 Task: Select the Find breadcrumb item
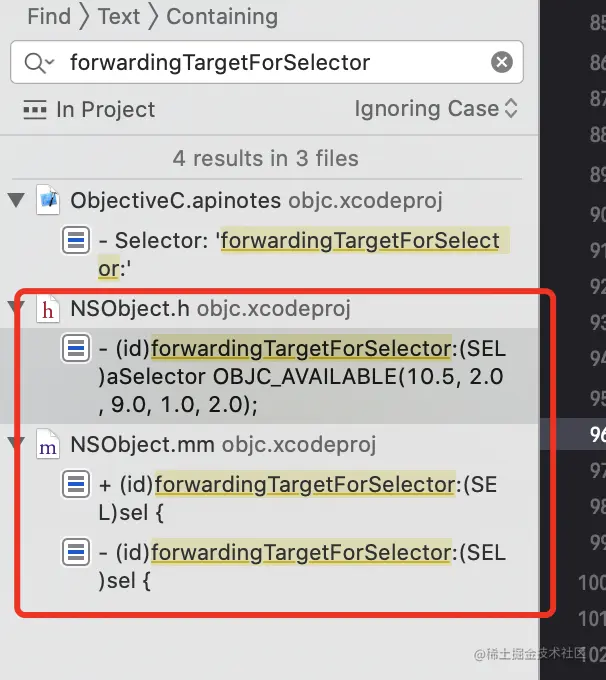(49, 16)
